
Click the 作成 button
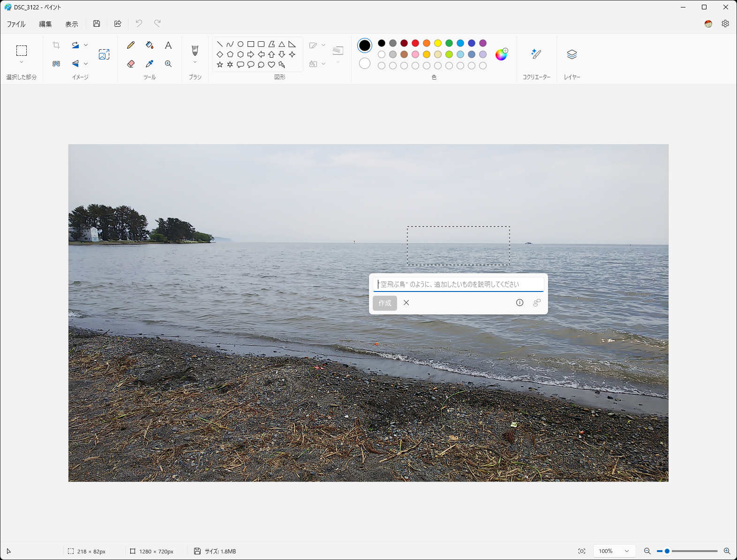[x=385, y=303]
